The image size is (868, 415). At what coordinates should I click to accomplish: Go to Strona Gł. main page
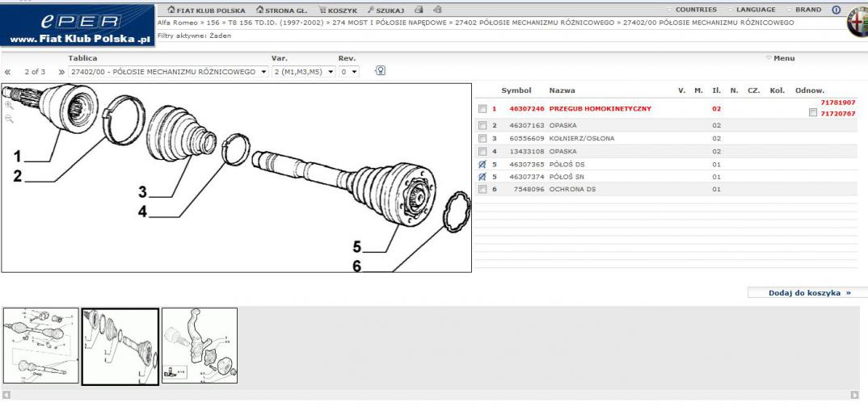coord(282,10)
